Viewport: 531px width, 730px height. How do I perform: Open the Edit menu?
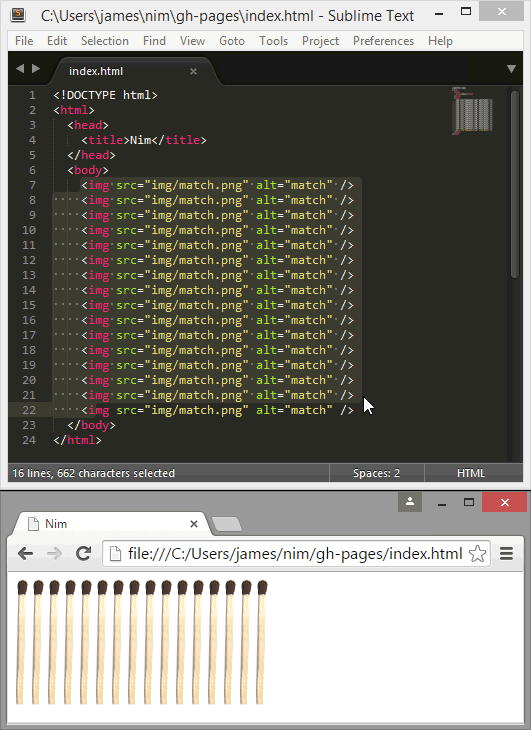(x=57, y=41)
